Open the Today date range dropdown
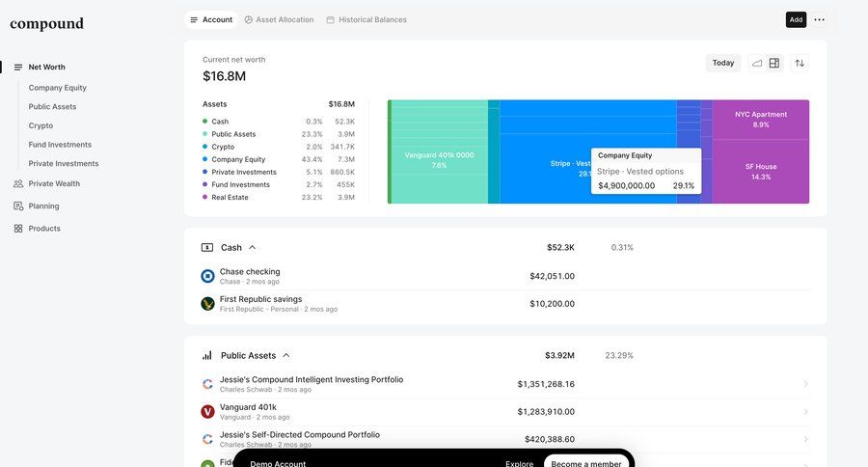Viewport: 868px width, 467px height. coord(722,63)
